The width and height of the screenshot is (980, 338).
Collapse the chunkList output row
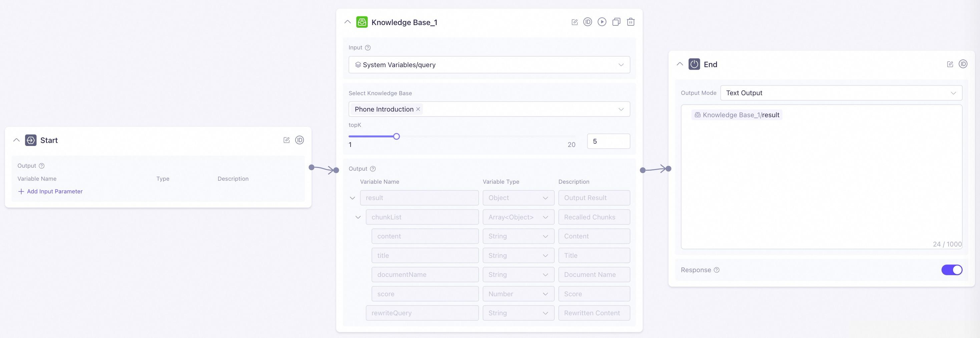point(358,217)
